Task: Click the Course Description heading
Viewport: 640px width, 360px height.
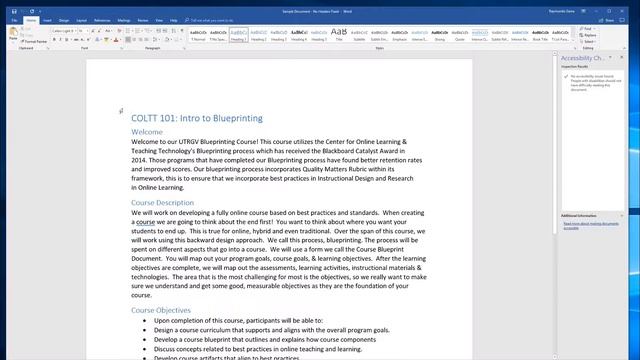Action: [162, 203]
